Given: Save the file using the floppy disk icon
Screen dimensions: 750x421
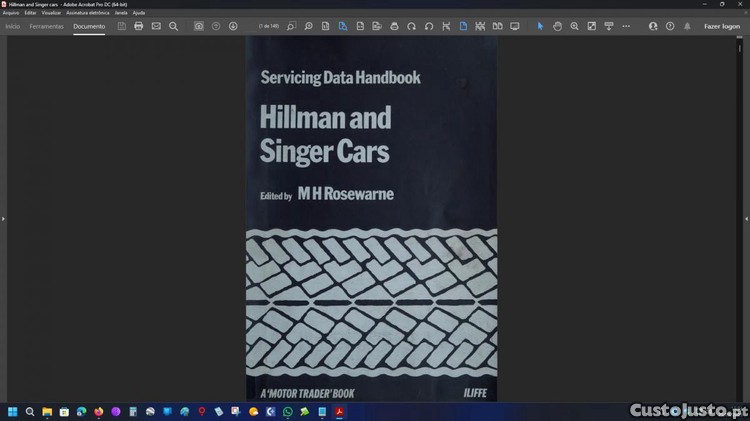Looking at the screenshot, I should (122, 26).
